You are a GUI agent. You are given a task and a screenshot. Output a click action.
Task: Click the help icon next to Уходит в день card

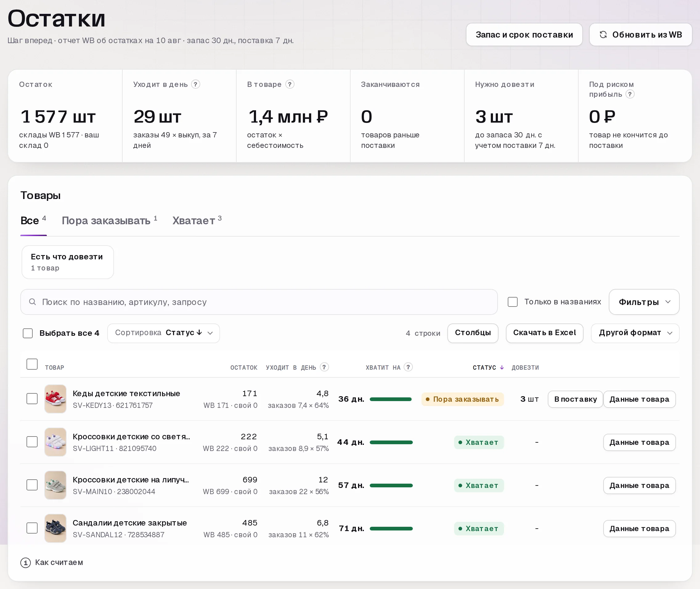pos(196,84)
